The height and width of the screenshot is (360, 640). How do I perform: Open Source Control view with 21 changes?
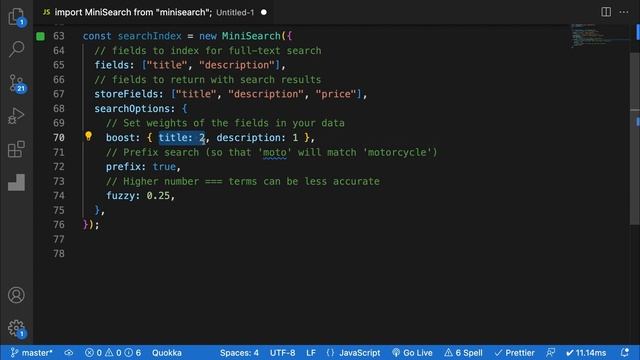coord(16,83)
